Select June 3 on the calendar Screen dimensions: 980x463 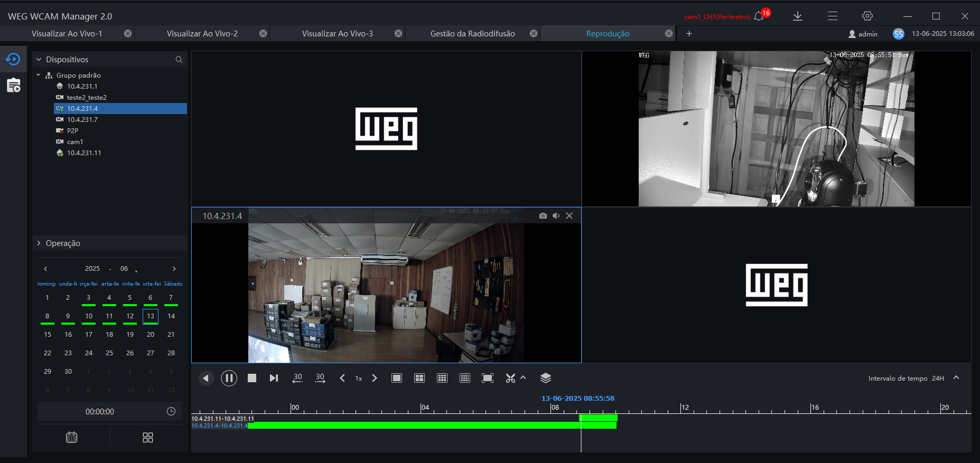click(x=89, y=298)
